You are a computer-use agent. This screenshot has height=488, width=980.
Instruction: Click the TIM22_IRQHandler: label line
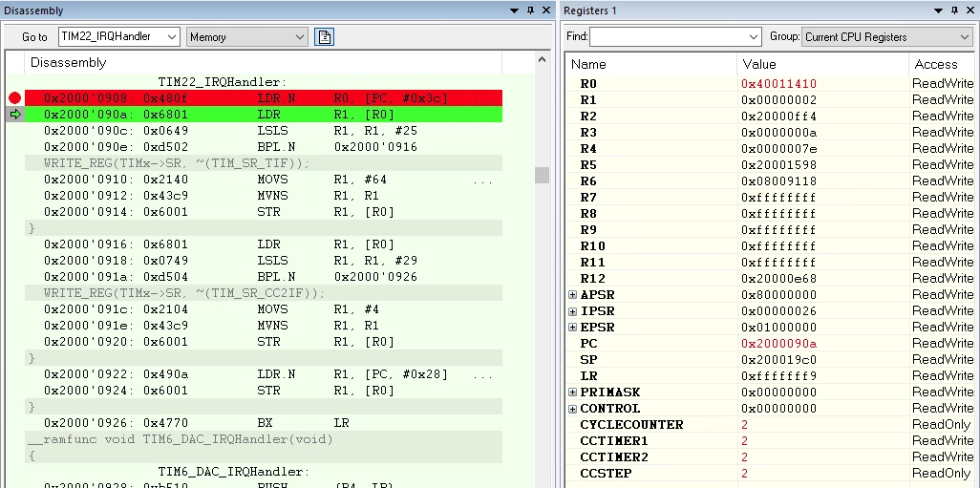click(x=264, y=82)
